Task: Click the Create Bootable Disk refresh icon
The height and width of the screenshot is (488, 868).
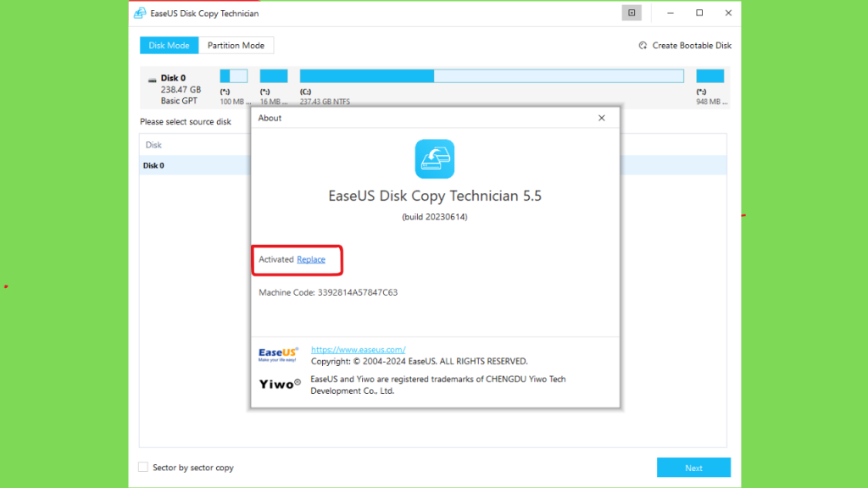Action: pos(643,46)
